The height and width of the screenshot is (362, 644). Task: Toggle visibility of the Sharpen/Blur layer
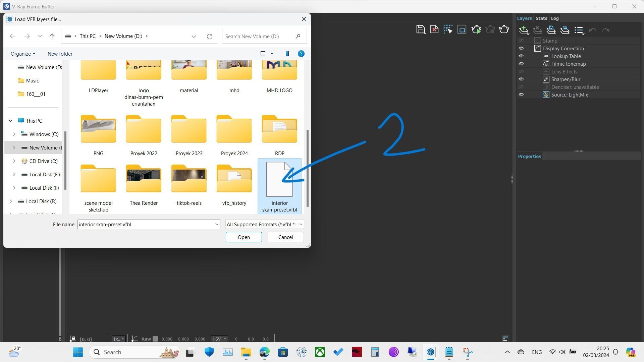521,79
